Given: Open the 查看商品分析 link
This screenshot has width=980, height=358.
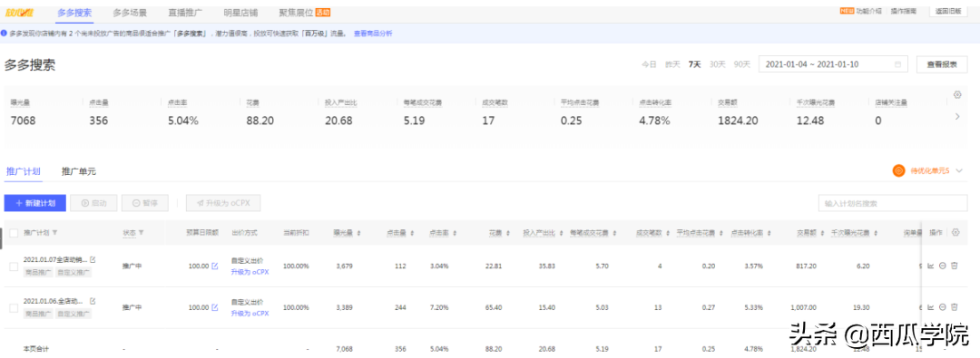Looking at the screenshot, I should (x=373, y=34).
